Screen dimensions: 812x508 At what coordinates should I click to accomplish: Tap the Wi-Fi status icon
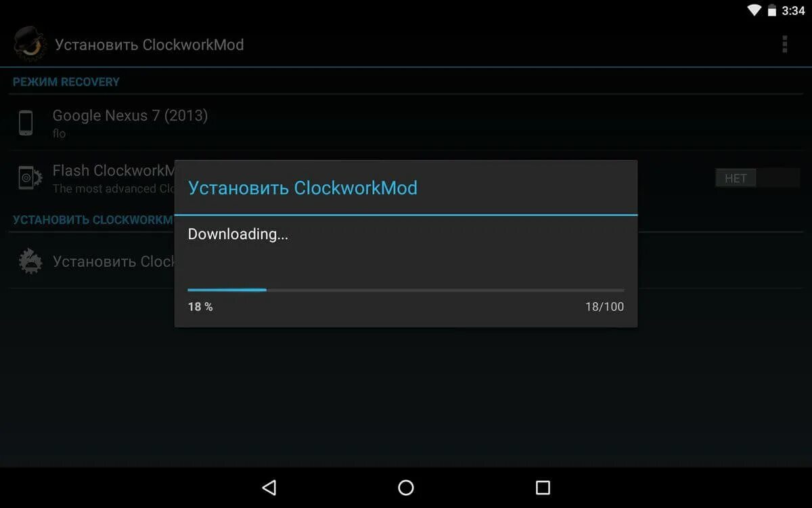click(x=754, y=10)
